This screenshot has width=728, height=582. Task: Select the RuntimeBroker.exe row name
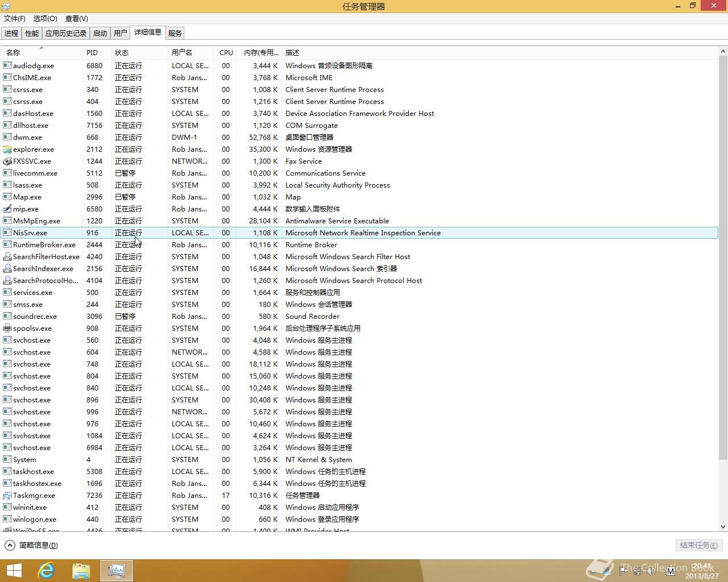pos(44,244)
